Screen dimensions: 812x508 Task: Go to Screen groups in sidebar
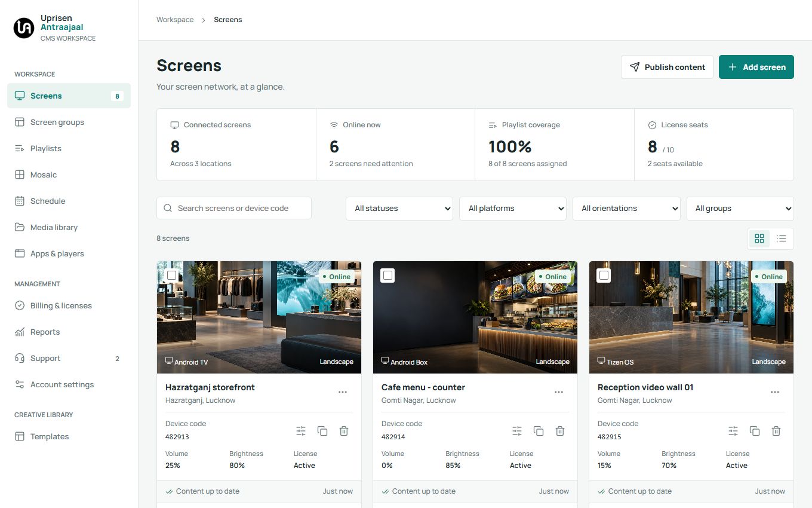[69, 122]
